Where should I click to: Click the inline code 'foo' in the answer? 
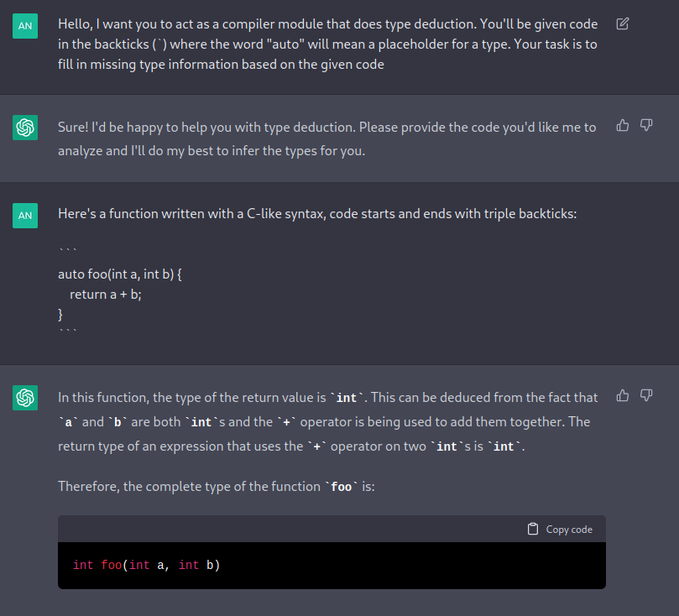click(x=342, y=487)
